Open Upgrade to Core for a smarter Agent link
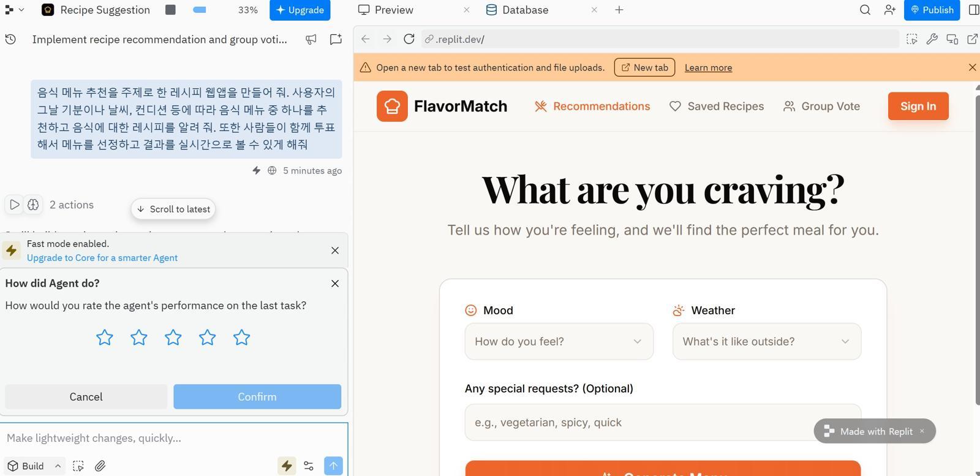The width and height of the screenshot is (980, 476). (102, 258)
